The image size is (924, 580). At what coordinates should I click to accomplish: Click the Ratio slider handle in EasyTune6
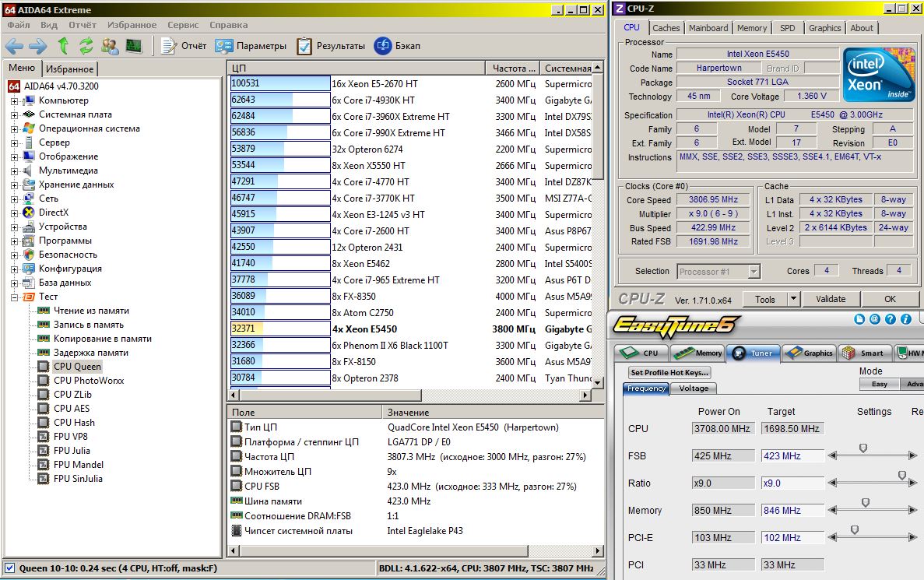pos(901,475)
